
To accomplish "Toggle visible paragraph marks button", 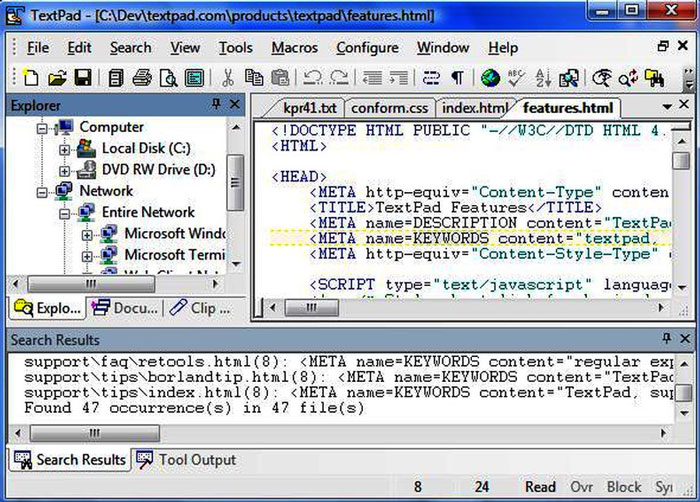I will pyautogui.click(x=458, y=78).
